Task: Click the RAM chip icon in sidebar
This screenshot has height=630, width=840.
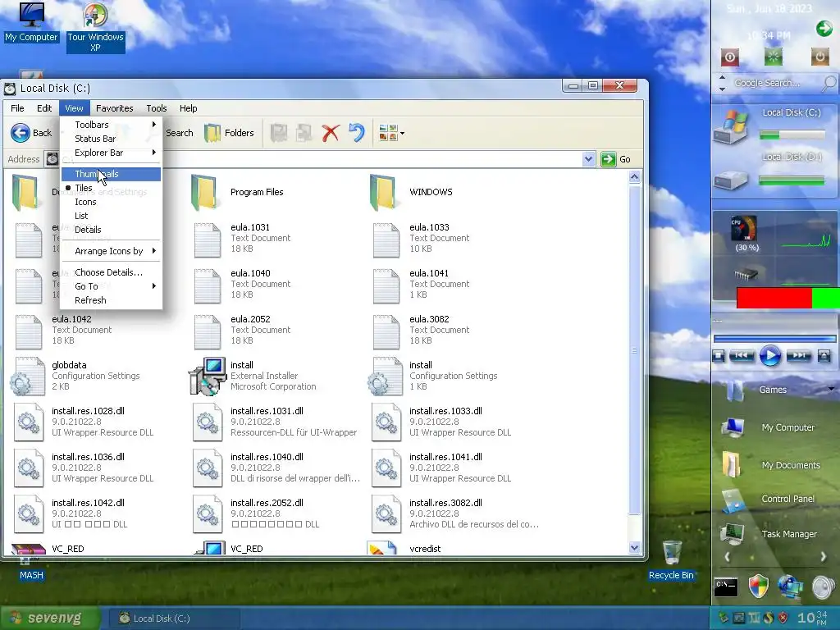Action: pos(746,274)
